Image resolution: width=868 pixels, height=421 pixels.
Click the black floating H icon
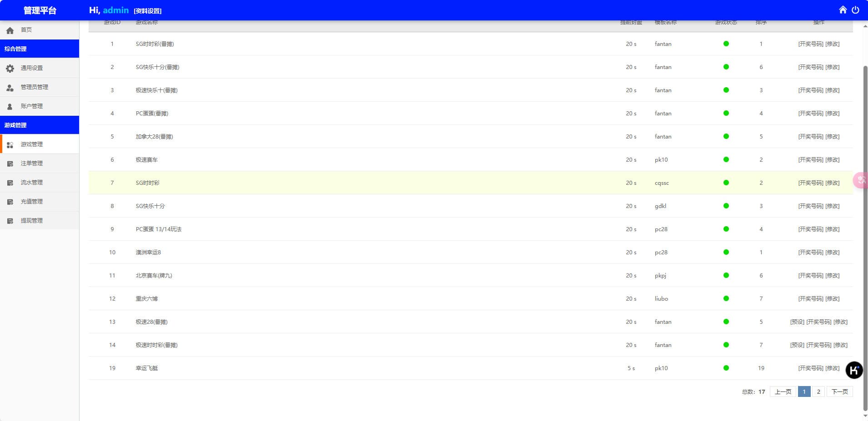coord(854,370)
